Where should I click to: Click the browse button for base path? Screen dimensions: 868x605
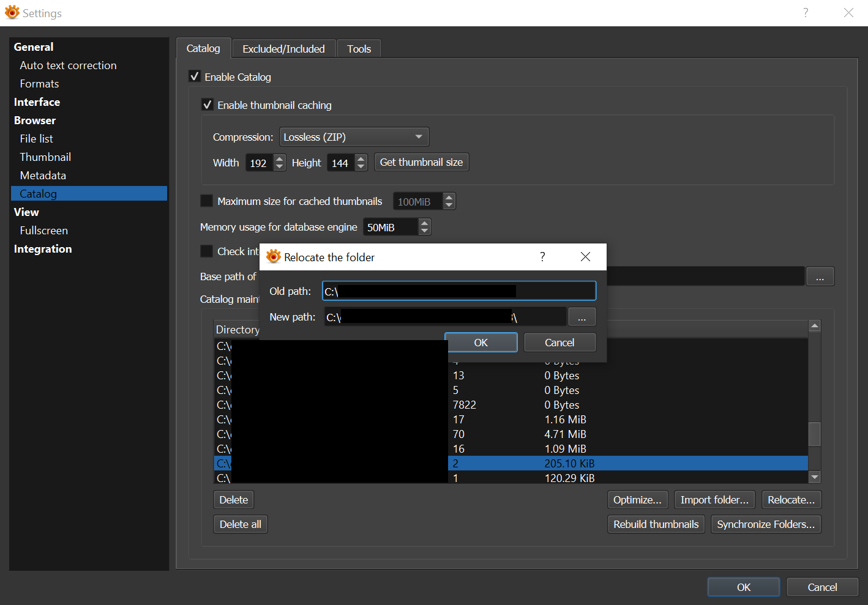(820, 277)
